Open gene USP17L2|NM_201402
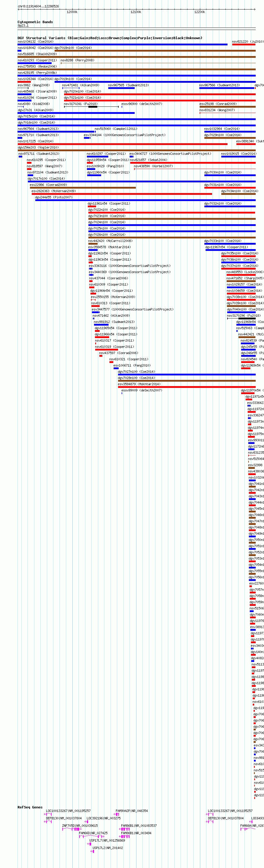The width and height of the screenshot is (264, 868). pyautogui.click(x=108, y=848)
